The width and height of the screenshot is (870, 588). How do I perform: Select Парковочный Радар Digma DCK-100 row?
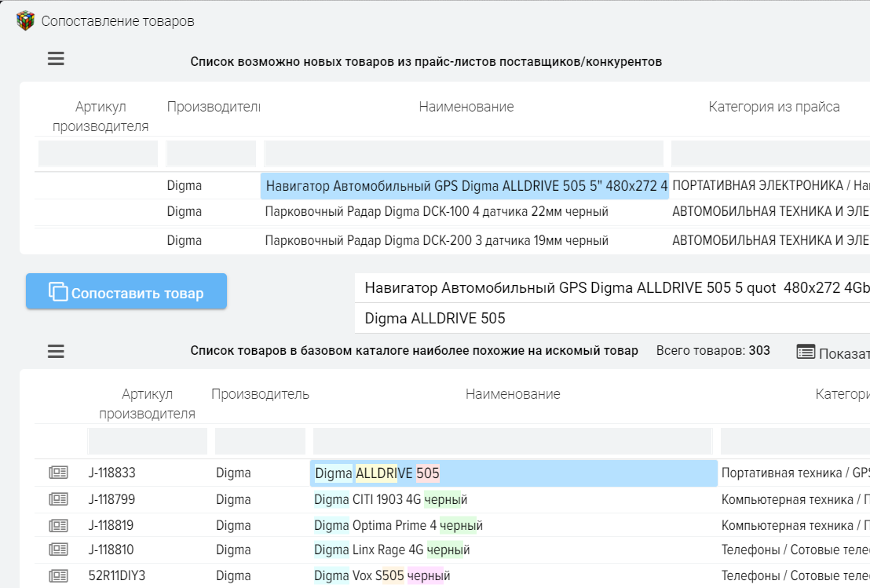click(436, 212)
